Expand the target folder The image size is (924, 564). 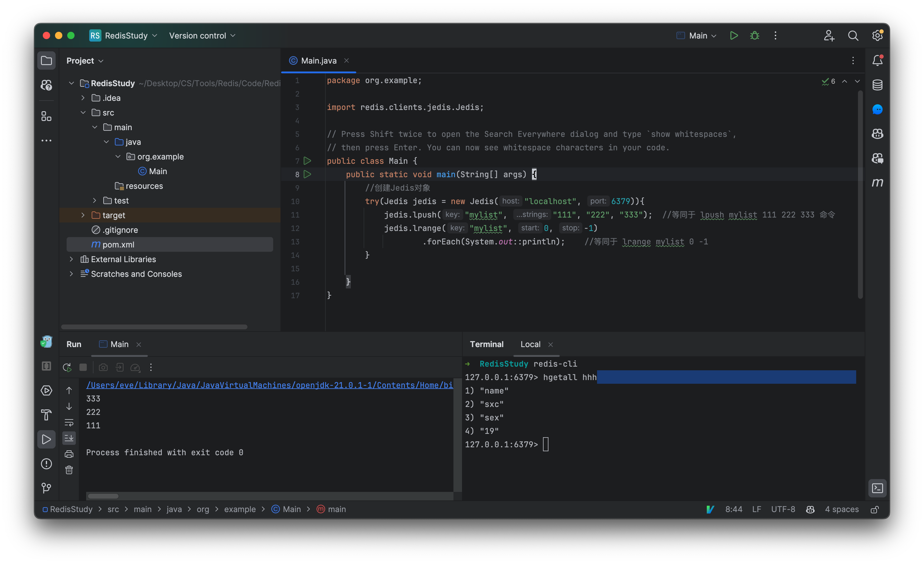(83, 215)
